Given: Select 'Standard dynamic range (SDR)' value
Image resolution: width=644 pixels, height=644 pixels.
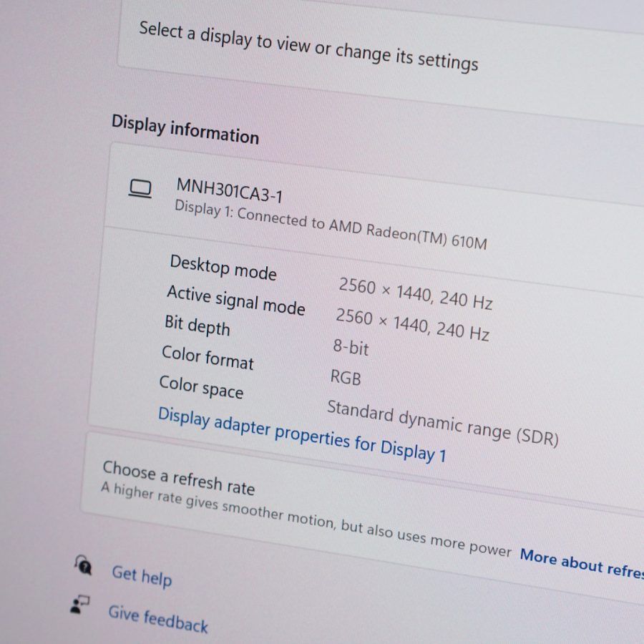Looking at the screenshot, I should click(443, 423).
